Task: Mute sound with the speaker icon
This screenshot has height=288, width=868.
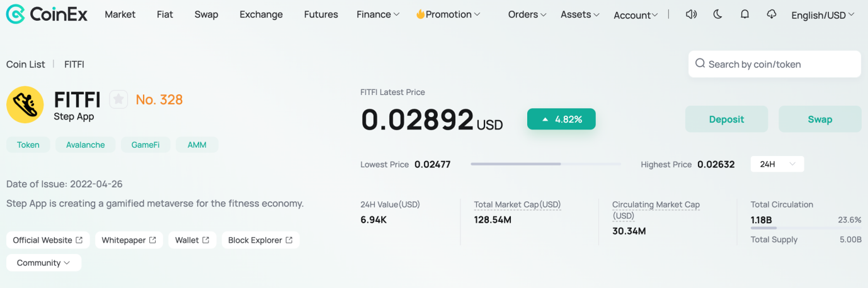Action: click(x=691, y=14)
